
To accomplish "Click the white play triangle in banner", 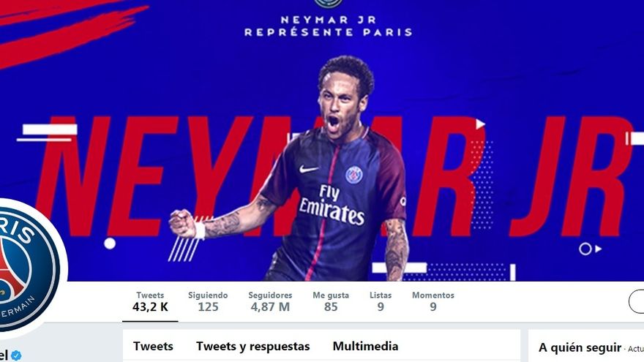I will pos(481,124).
